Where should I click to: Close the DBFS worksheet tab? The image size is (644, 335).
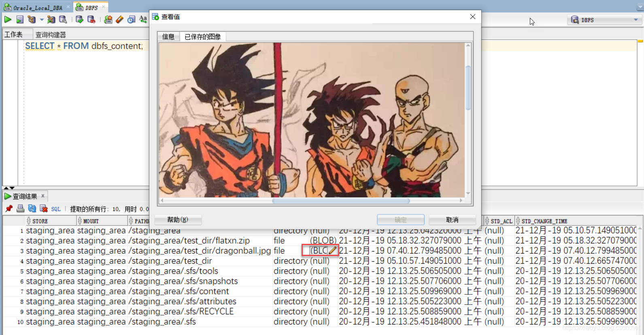click(104, 7)
